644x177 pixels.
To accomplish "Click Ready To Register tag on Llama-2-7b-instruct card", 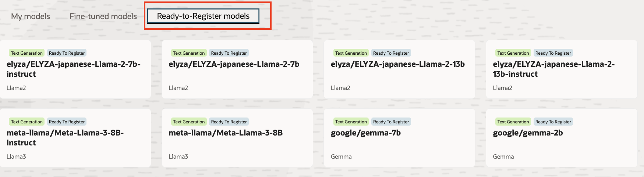I will [x=67, y=53].
